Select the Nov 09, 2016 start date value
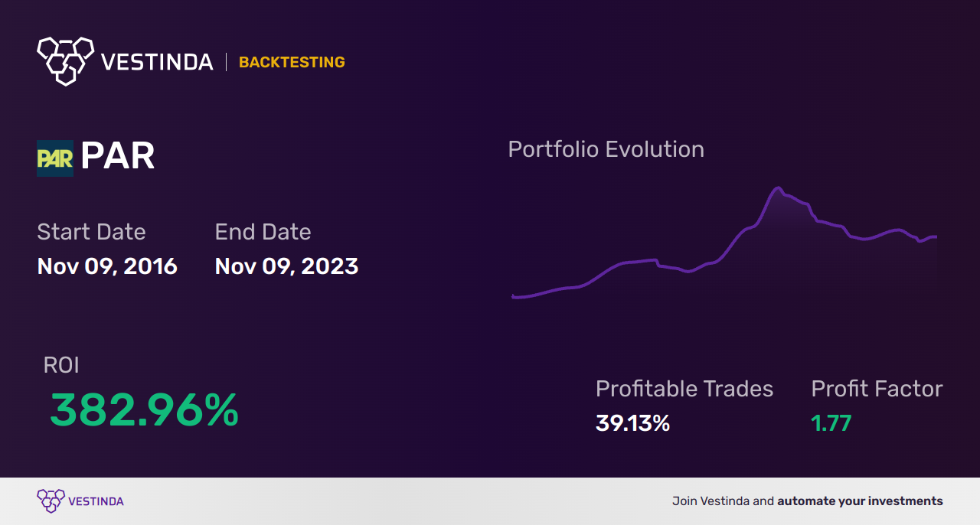Image resolution: width=980 pixels, height=525 pixels. pos(107,266)
